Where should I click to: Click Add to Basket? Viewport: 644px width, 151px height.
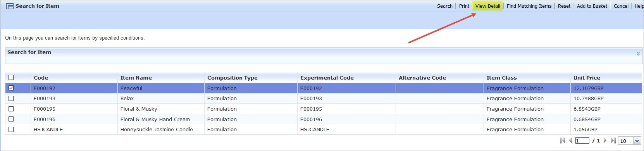[x=592, y=6]
